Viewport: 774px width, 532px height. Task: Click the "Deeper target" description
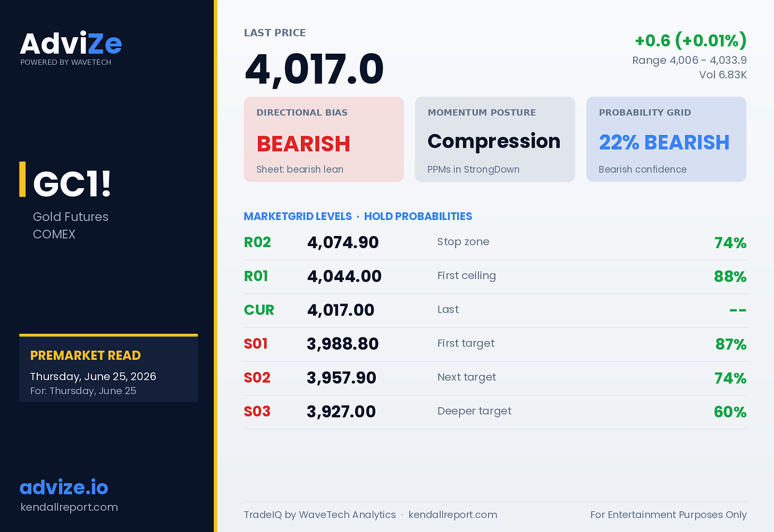pyautogui.click(x=475, y=411)
